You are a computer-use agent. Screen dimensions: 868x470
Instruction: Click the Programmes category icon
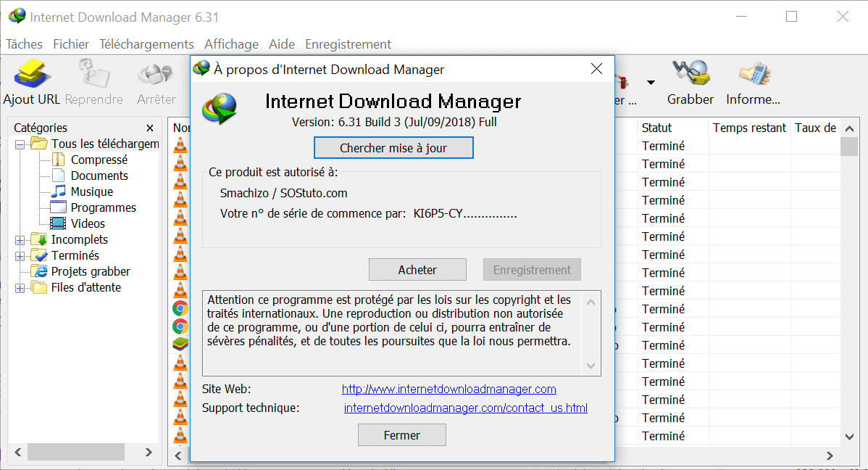tap(59, 208)
